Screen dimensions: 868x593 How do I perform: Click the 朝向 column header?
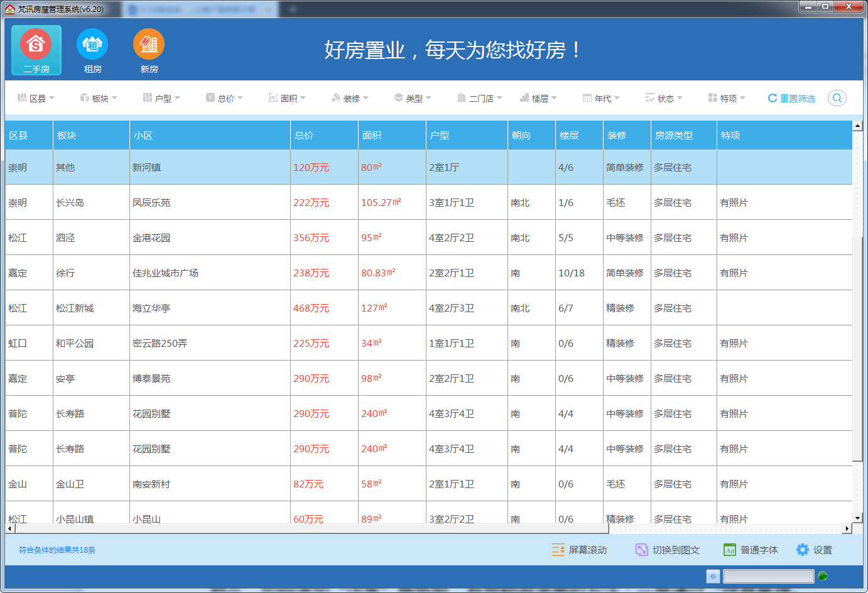click(531, 135)
